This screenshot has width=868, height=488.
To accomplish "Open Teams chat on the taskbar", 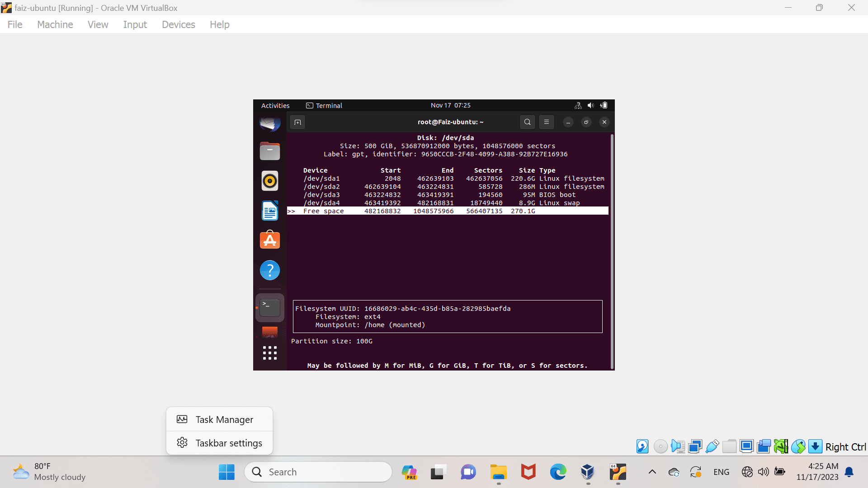I will [x=468, y=472].
